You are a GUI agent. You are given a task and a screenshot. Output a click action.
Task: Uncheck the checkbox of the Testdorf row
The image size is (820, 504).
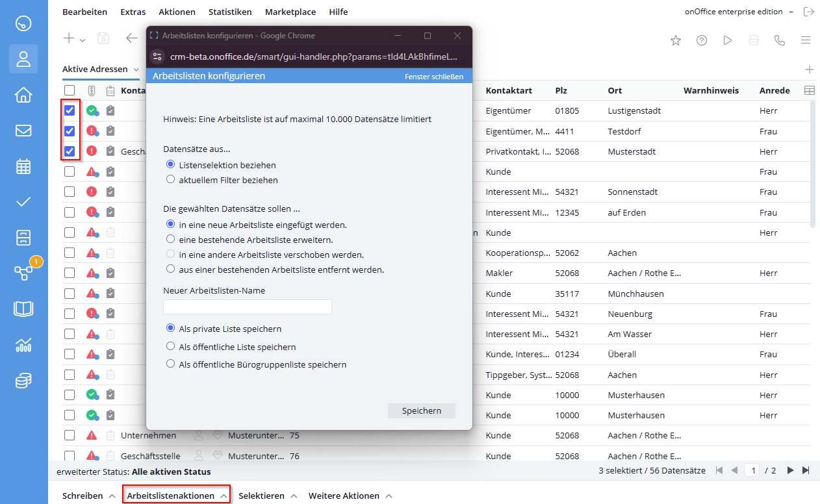(x=70, y=131)
